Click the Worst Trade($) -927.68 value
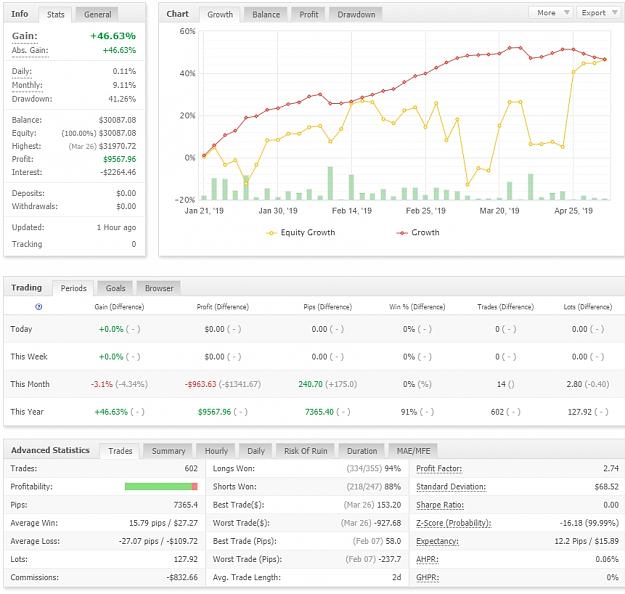Image resolution: width=625 pixels, height=594 pixels. click(x=387, y=523)
